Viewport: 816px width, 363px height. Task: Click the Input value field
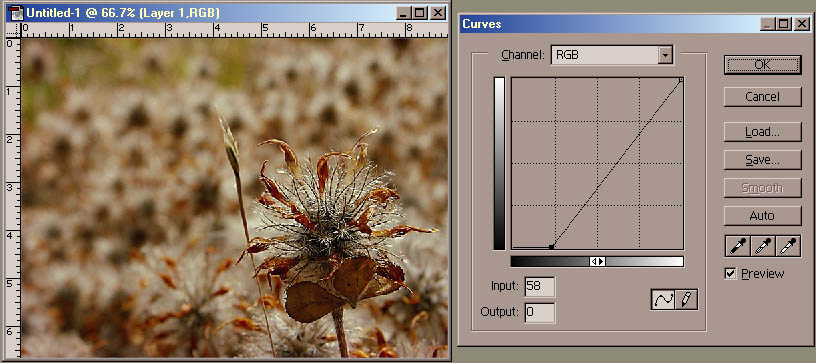pos(540,287)
